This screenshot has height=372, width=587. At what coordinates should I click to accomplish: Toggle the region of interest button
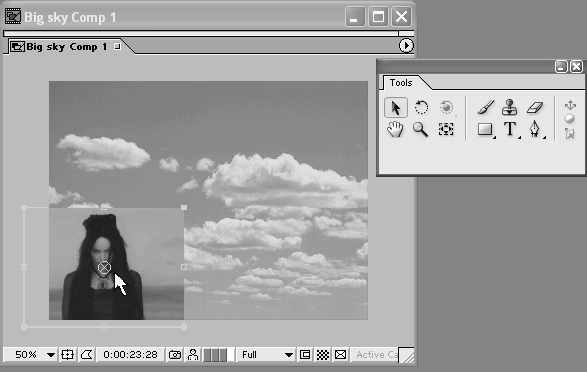pyautogui.click(x=305, y=354)
